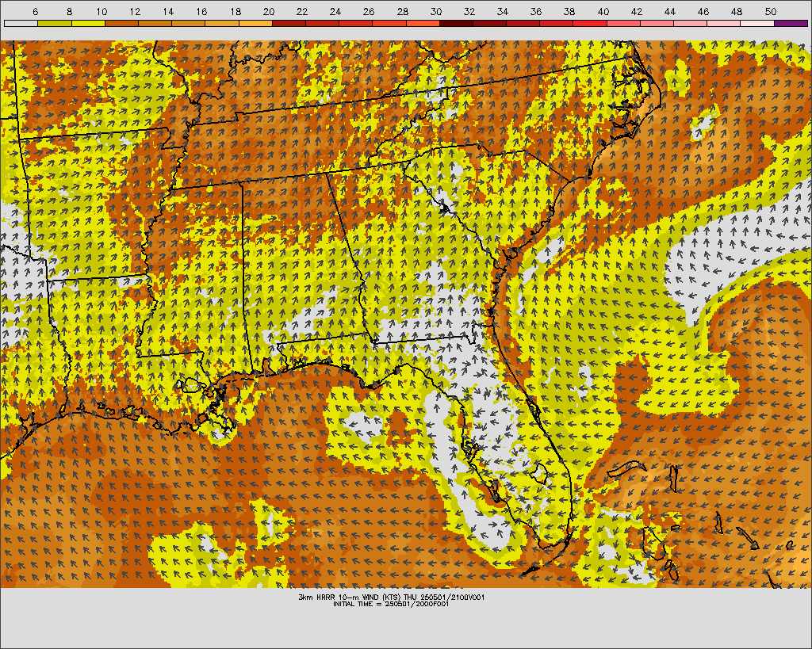Image resolution: width=812 pixels, height=649 pixels.
Task: Click the legend swatch between 36 and 38
Action: 557,23
